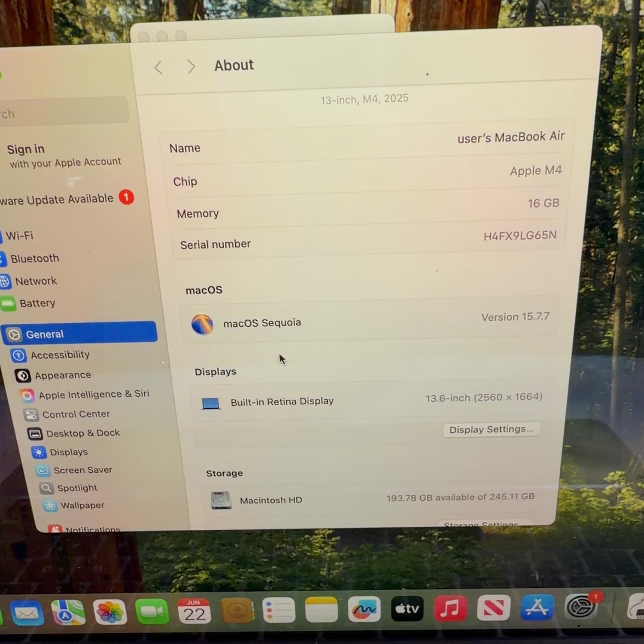Open Mail from the Dock
The image size is (644, 644).
click(27, 614)
